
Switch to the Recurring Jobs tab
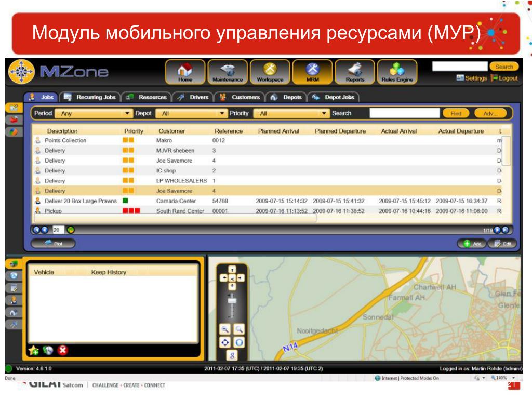pyautogui.click(x=90, y=97)
